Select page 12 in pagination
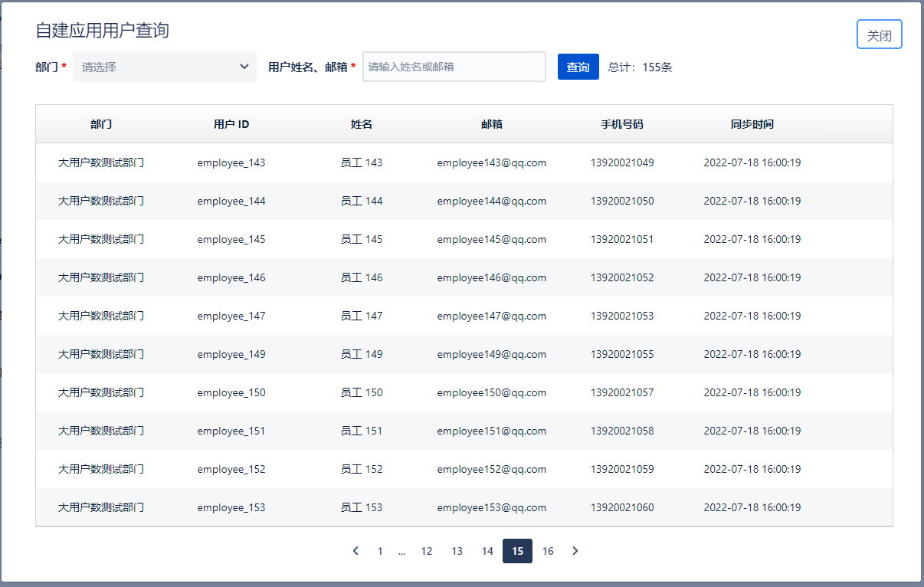This screenshot has height=587, width=924. pos(427,551)
